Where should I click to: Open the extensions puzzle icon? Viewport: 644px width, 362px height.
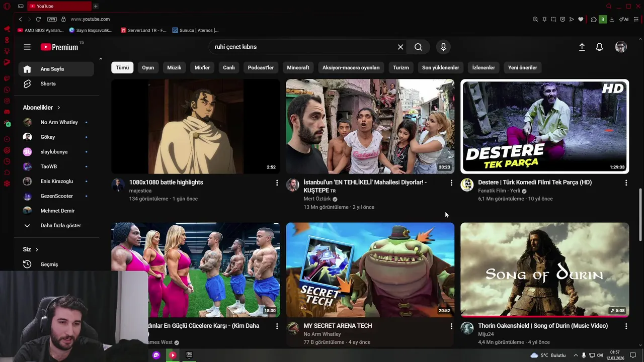click(594, 19)
